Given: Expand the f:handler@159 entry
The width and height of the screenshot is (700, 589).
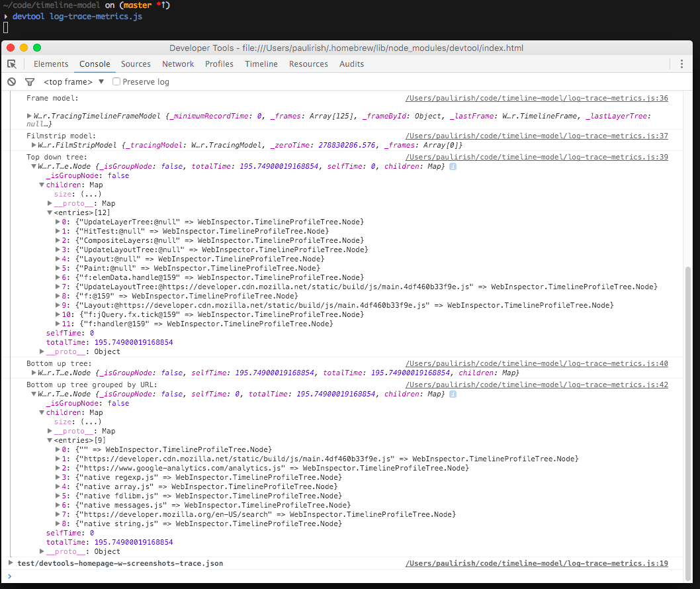Looking at the screenshot, I should click(58, 324).
